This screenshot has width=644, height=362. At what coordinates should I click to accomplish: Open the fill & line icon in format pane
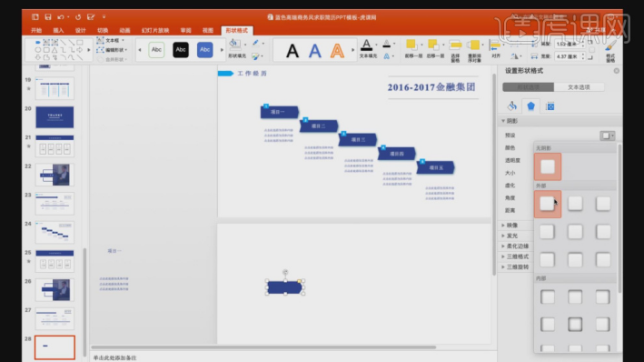(x=511, y=106)
